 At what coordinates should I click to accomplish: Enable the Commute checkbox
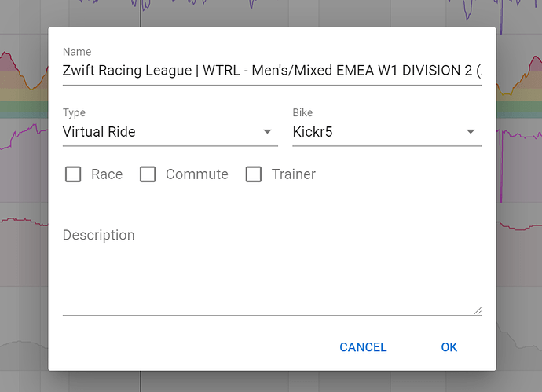click(x=148, y=174)
